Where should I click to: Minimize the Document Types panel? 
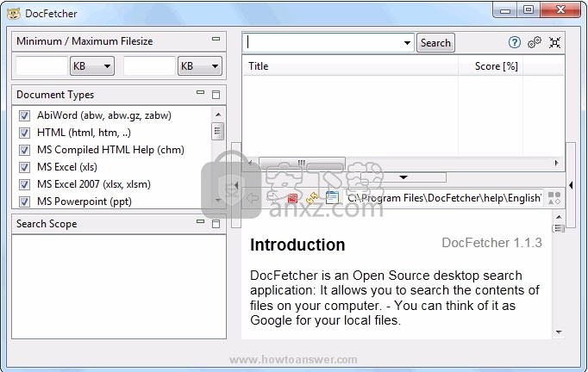pos(200,92)
